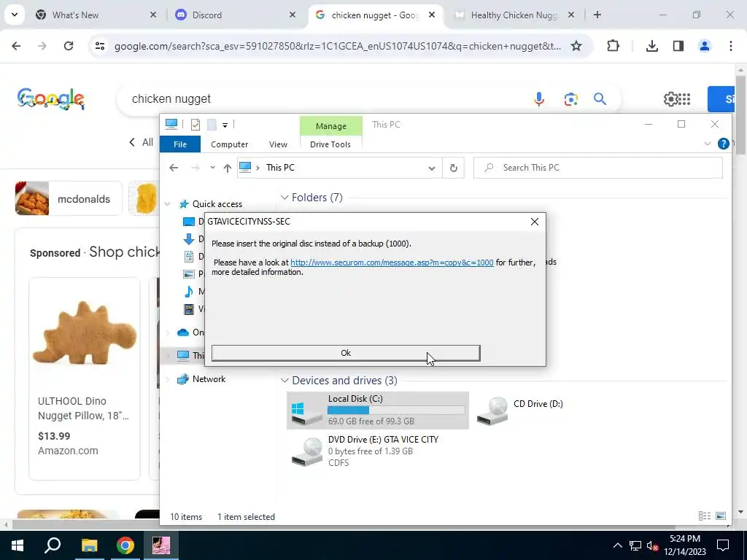Select Network in navigation pane
The width and height of the screenshot is (747, 560).
[209, 379]
